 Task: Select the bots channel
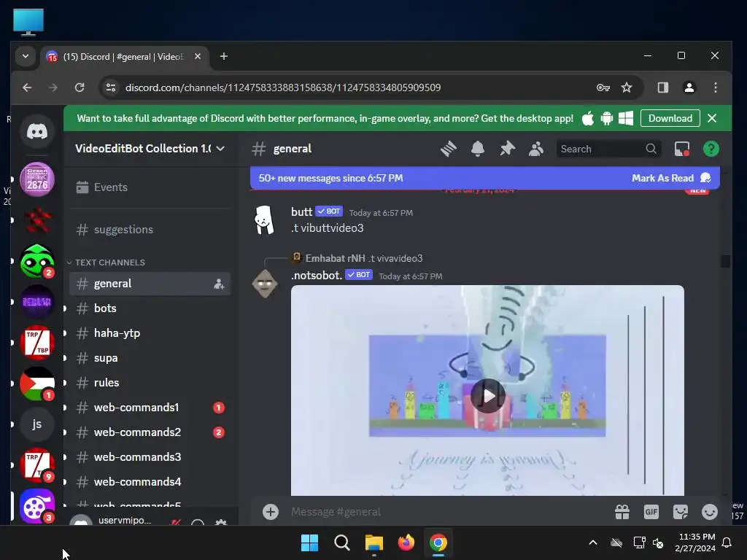[150, 308]
